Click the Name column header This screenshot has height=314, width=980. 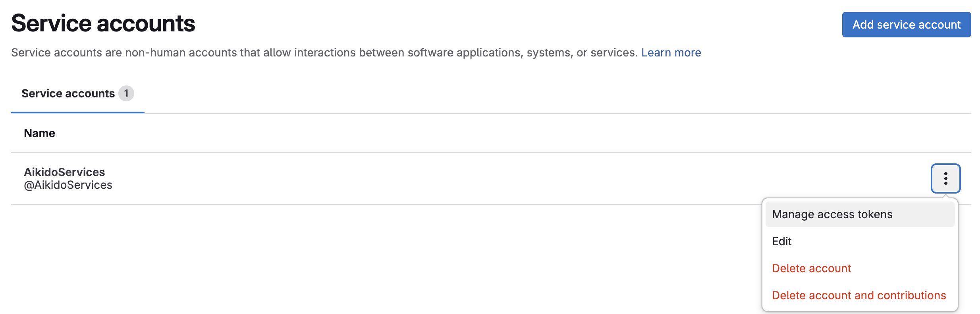click(x=39, y=133)
